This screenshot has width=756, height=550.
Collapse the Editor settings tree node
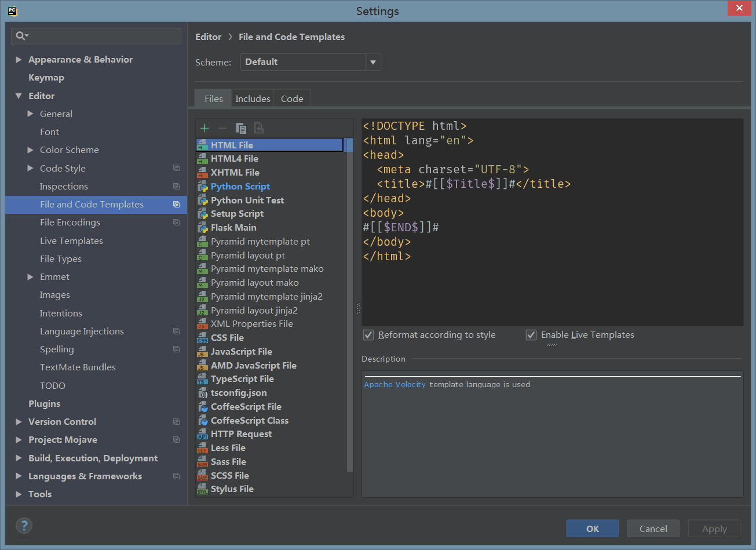click(19, 96)
